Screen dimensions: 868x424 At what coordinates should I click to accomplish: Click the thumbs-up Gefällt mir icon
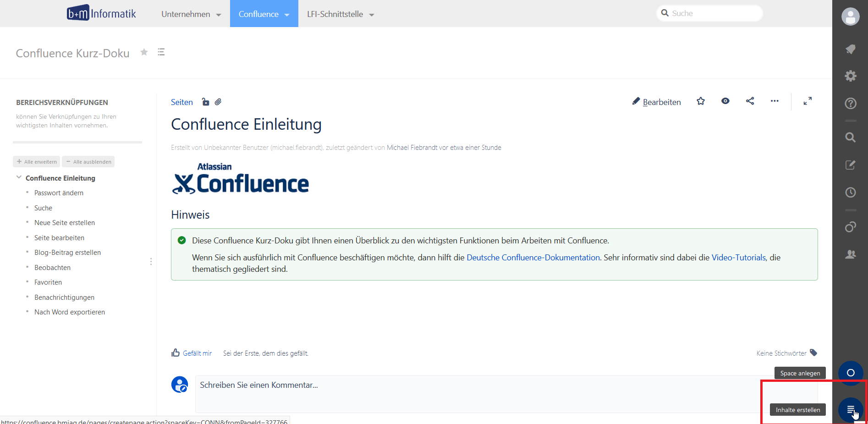click(x=176, y=352)
